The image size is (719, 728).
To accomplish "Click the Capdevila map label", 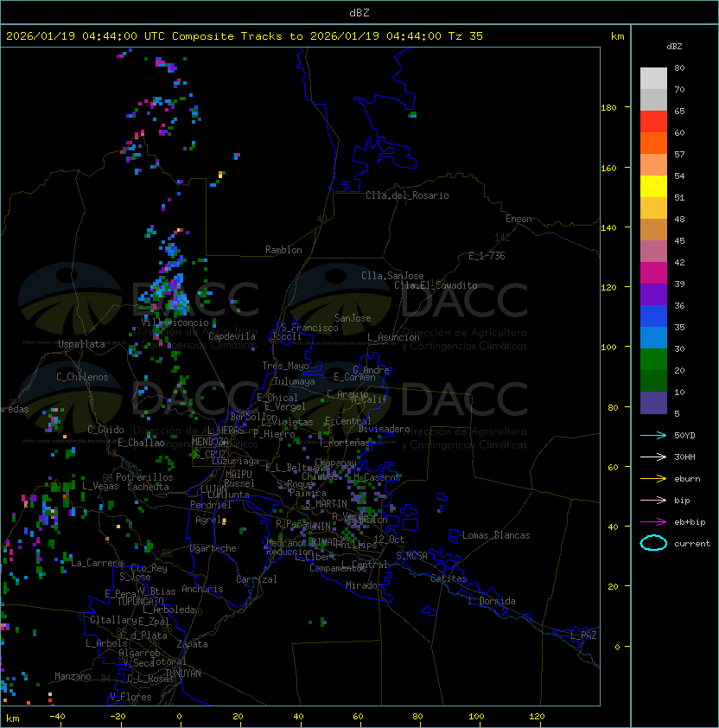I will (x=232, y=336).
